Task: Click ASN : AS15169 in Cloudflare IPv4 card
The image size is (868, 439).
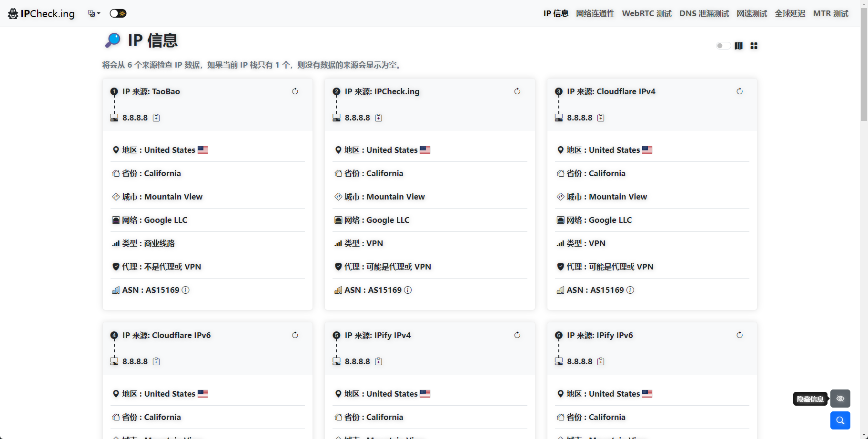Action: [x=595, y=290]
